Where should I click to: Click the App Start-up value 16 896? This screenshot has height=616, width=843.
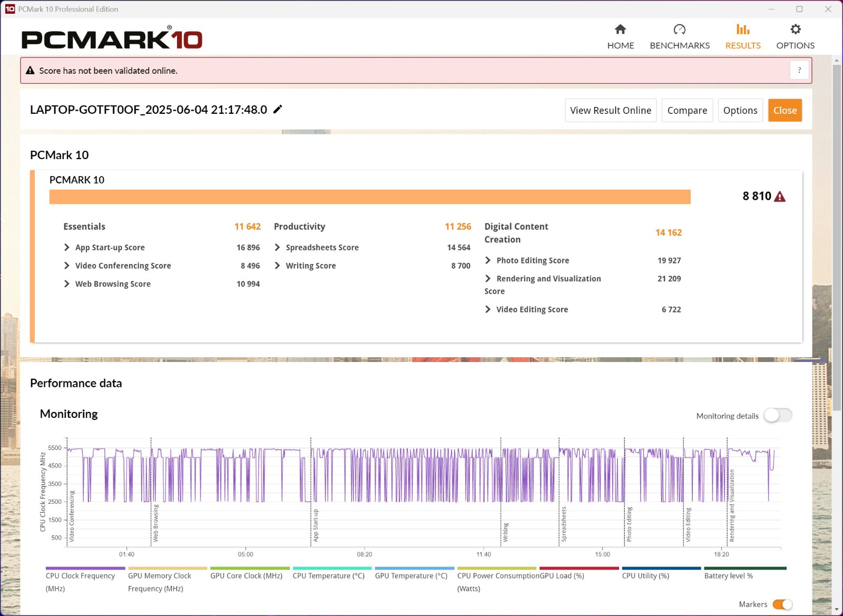[248, 247]
